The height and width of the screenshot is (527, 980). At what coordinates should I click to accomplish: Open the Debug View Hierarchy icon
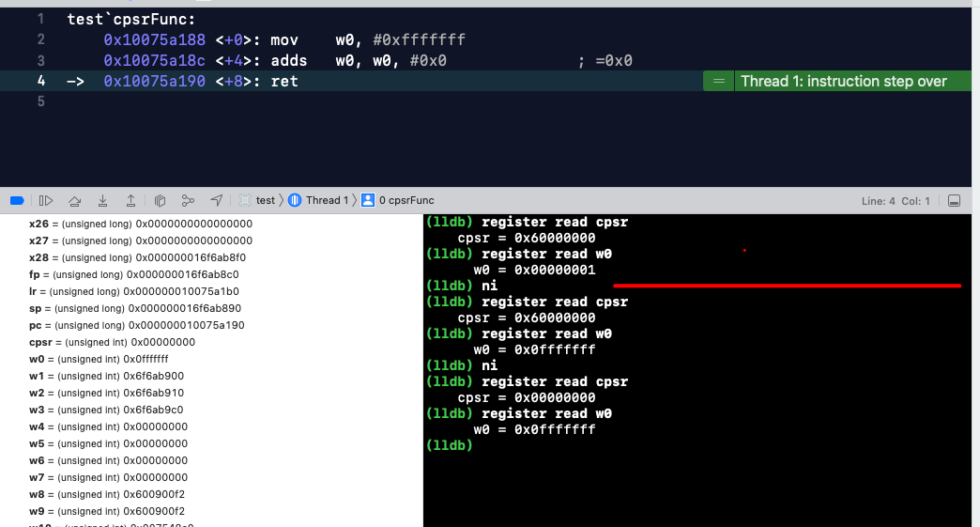(x=160, y=200)
